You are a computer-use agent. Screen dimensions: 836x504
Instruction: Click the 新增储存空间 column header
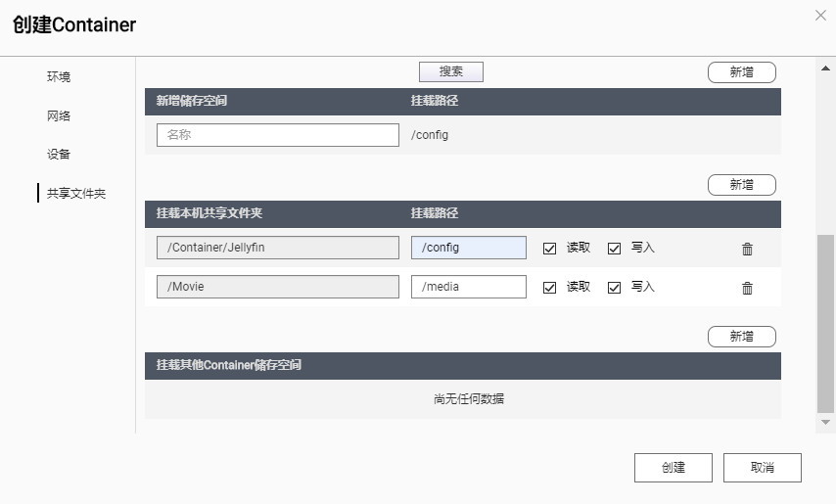pyautogui.click(x=192, y=100)
